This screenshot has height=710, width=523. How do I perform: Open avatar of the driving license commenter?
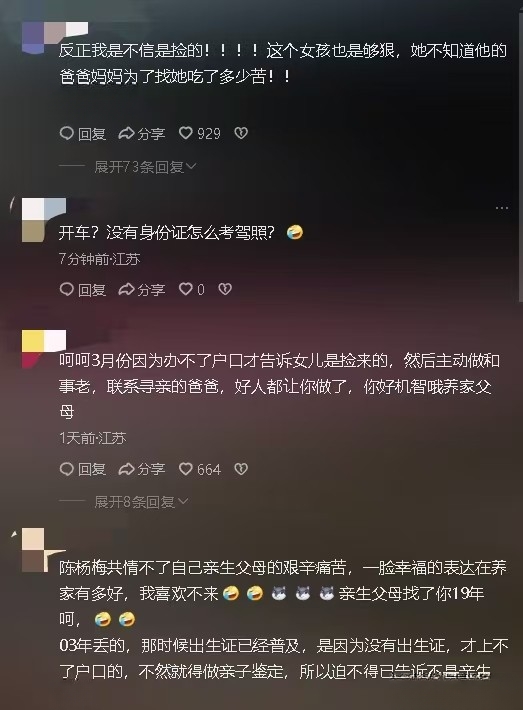tap(44, 220)
